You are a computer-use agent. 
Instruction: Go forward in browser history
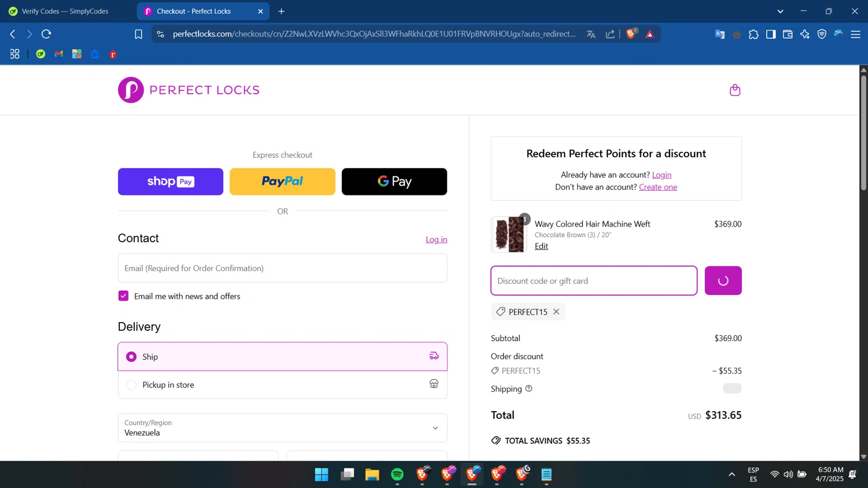(29, 34)
